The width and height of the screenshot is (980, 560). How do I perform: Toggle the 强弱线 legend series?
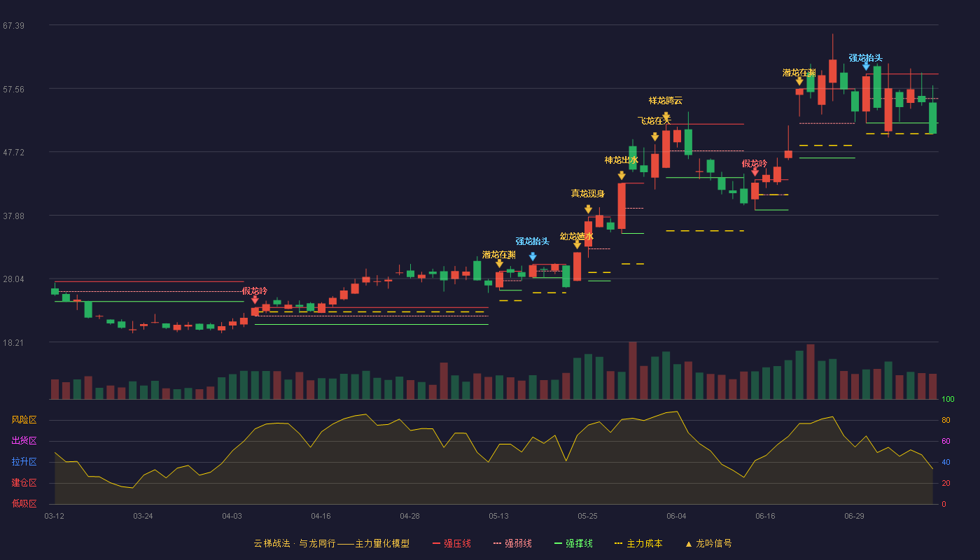[512, 543]
